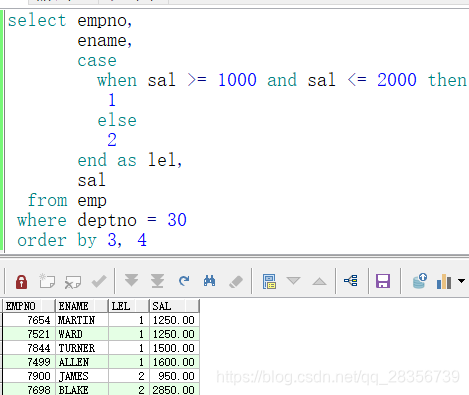
Task: Click the ALLEN name cell
Action: point(82,362)
